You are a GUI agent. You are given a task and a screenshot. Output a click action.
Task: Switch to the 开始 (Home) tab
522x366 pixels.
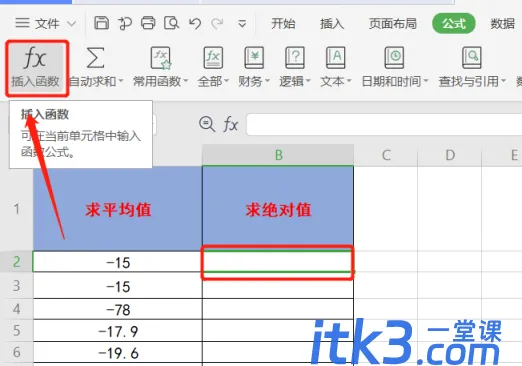(x=283, y=24)
